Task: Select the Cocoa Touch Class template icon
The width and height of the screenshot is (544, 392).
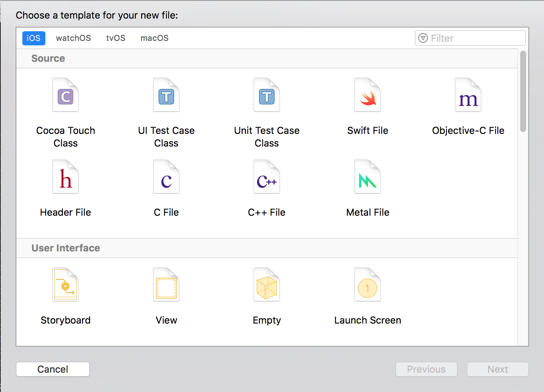Action: click(65, 95)
